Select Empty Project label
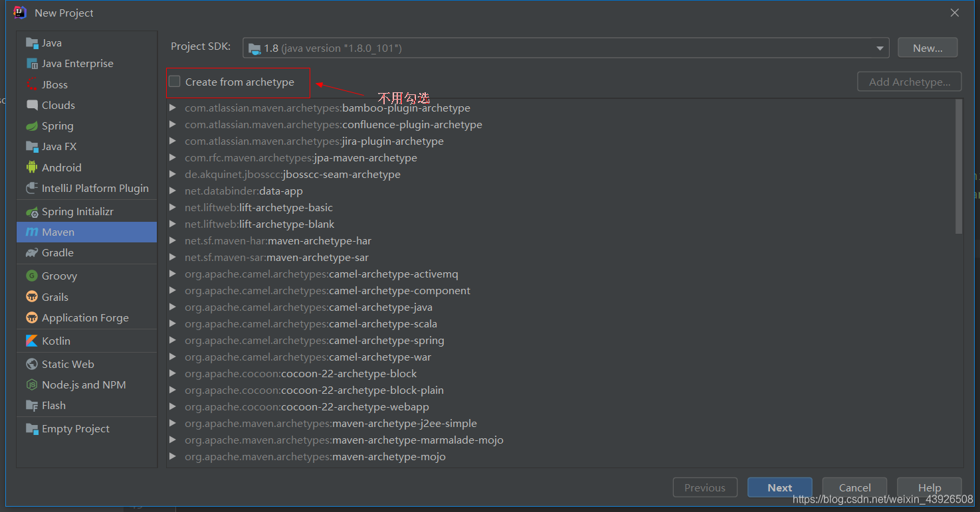980x512 pixels. coord(76,429)
